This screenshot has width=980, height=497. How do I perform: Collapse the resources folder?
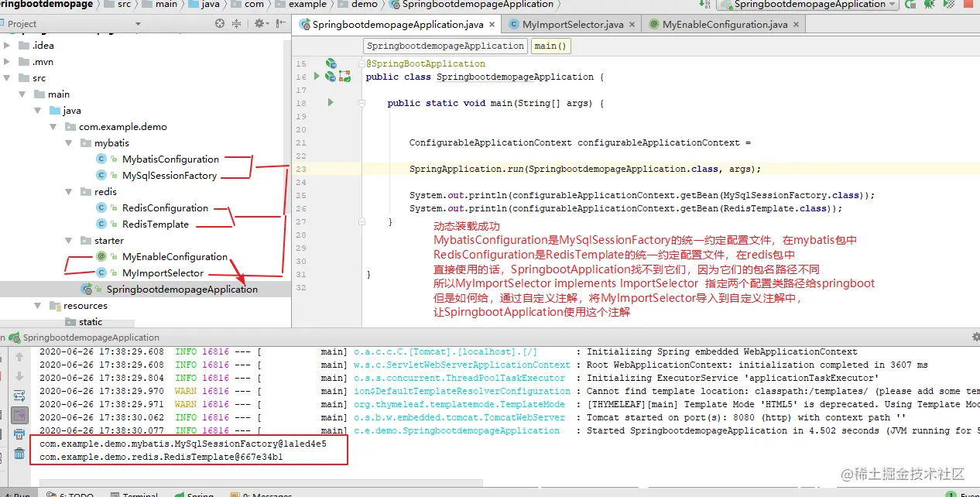[39, 306]
